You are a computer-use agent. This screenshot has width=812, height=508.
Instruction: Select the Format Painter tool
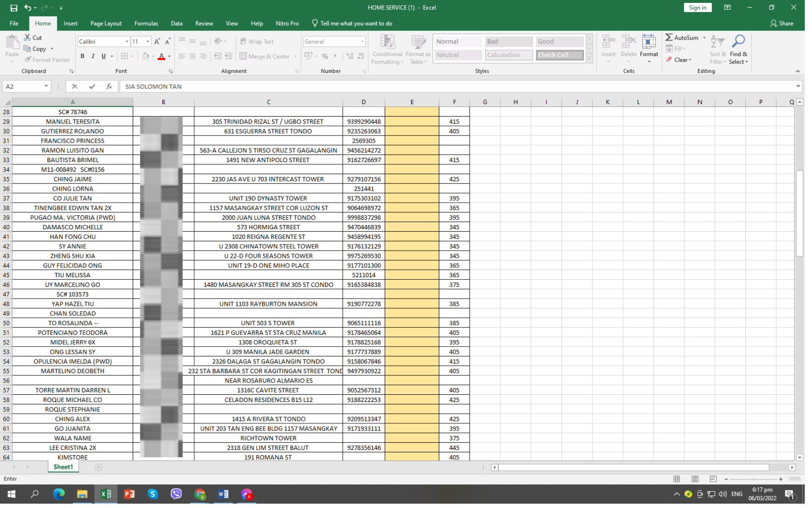tap(47, 60)
